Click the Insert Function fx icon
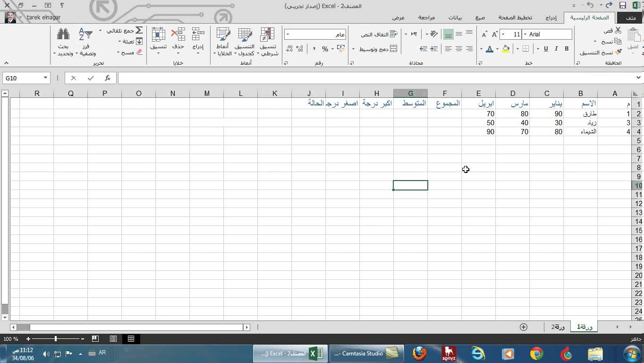Image resolution: width=644 pixels, height=363 pixels. pyautogui.click(x=108, y=78)
